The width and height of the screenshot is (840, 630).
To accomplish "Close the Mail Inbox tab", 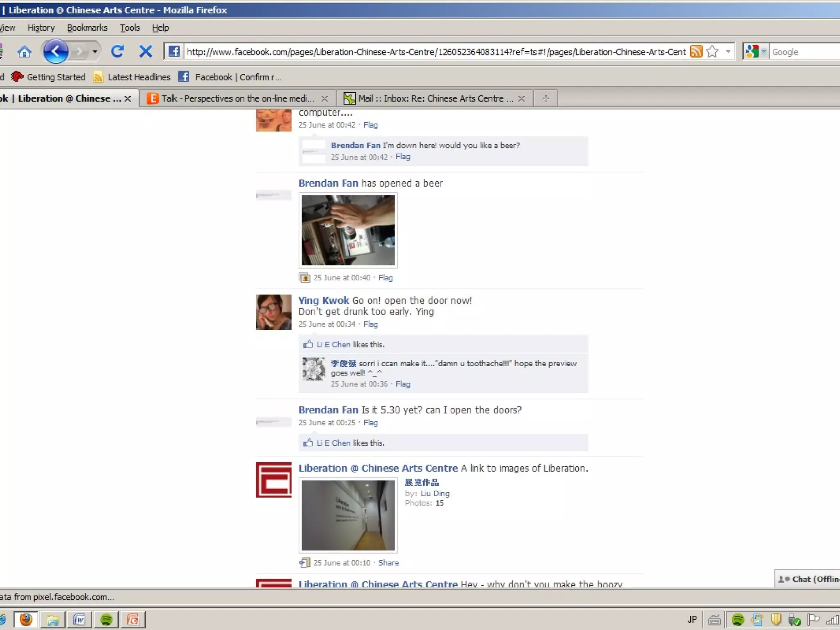I will tap(521, 98).
